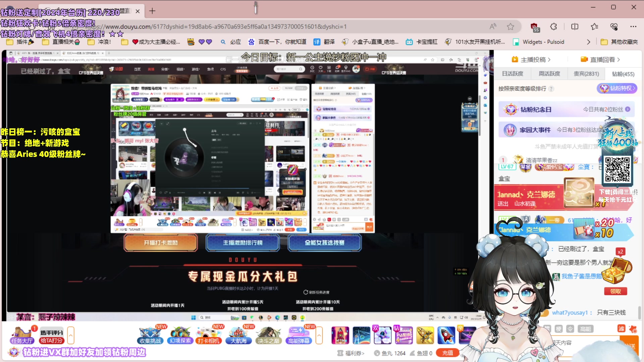The height and width of the screenshot is (362, 644).
Task: Select the red rocket gift icon
Action: pos(446,335)
